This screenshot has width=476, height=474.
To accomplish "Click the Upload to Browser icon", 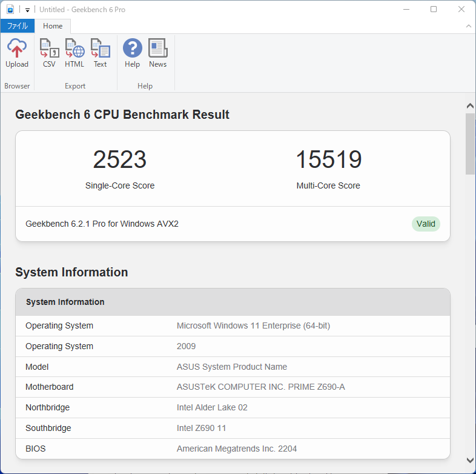I will coord(17,53).
